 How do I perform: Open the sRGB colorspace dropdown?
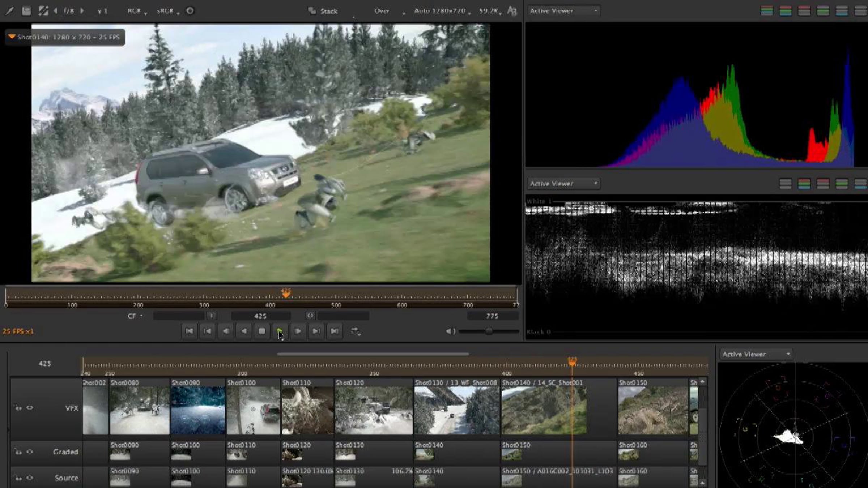click(x=168, y=11)
